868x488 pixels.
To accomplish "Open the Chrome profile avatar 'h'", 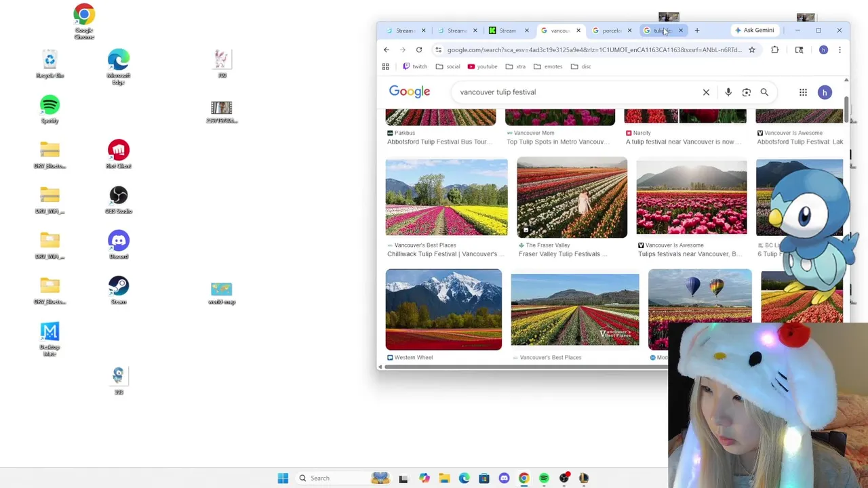I will [x=823, y=49].
